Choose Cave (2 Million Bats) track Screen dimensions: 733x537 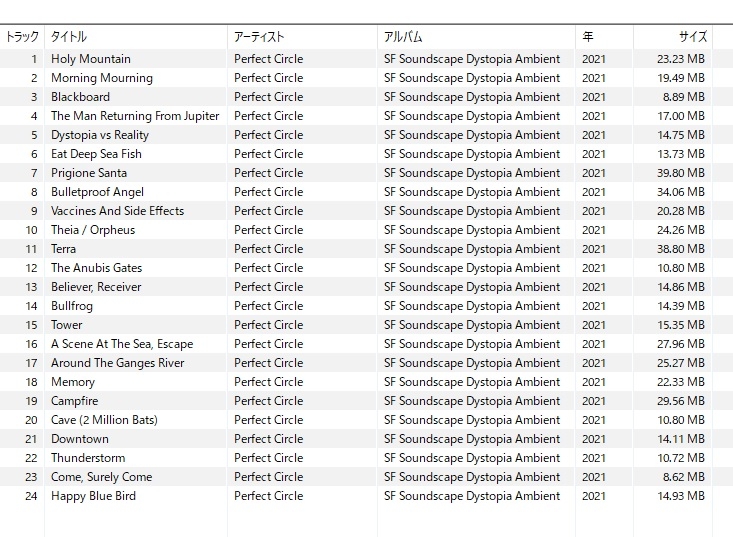click(104, 420)
